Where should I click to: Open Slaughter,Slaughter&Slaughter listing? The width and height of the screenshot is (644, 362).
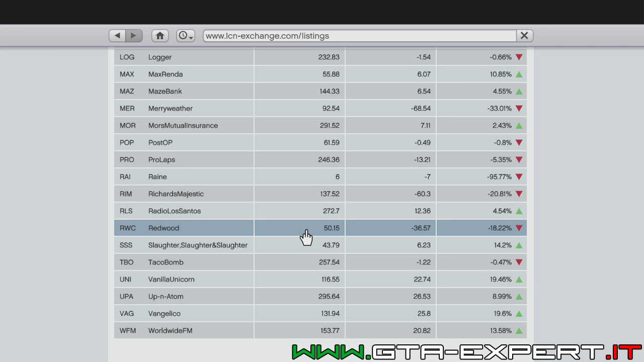[x=320, y=245]
